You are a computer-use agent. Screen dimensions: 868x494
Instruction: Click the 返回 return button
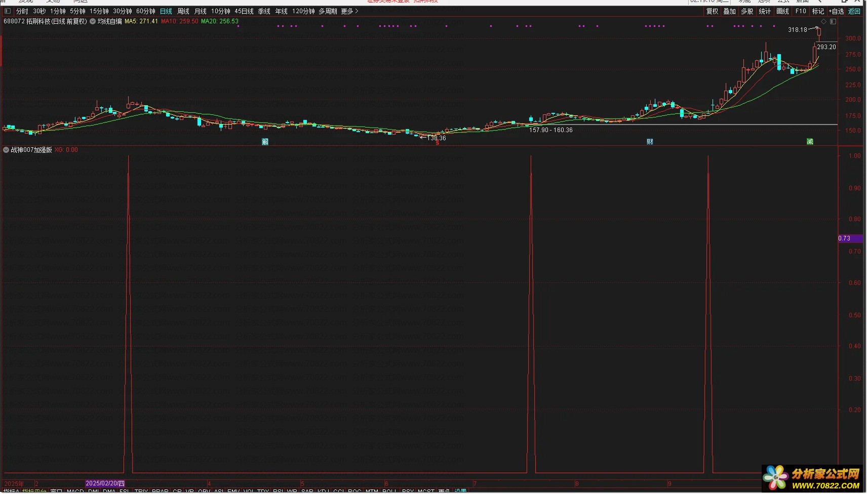(x=854, y=11)
